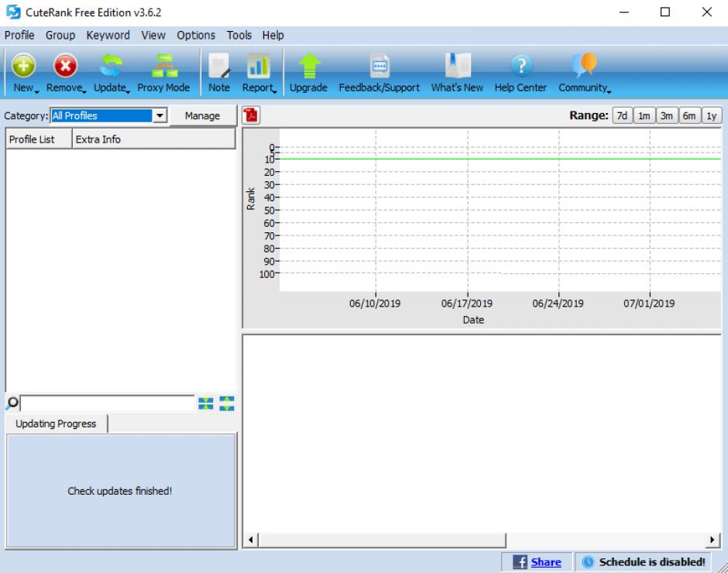Set chart range to 3m
Viewport: 728px width, 573px height.
[667, 115]
